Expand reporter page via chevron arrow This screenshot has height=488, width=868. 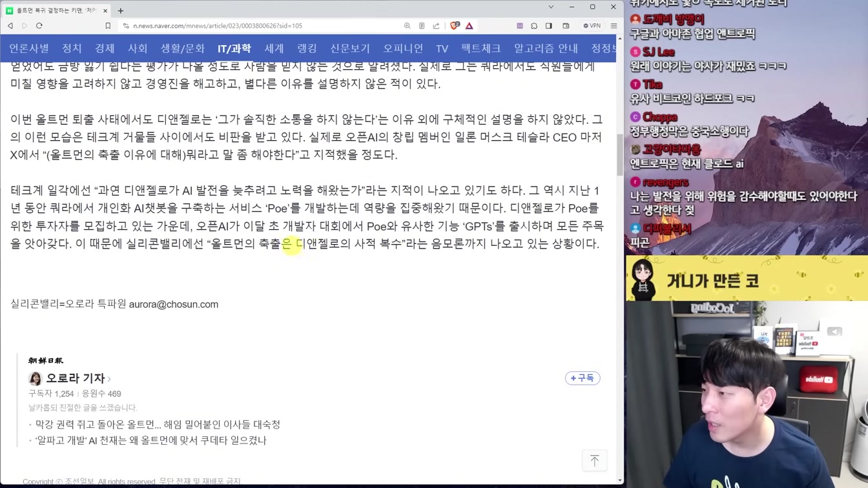tap(109, 379)
